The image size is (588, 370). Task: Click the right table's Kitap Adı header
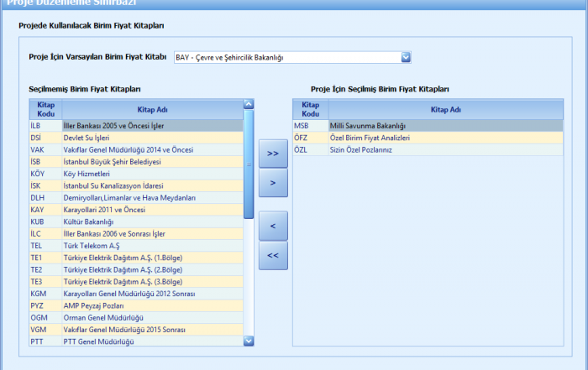(x=445, y=109)
